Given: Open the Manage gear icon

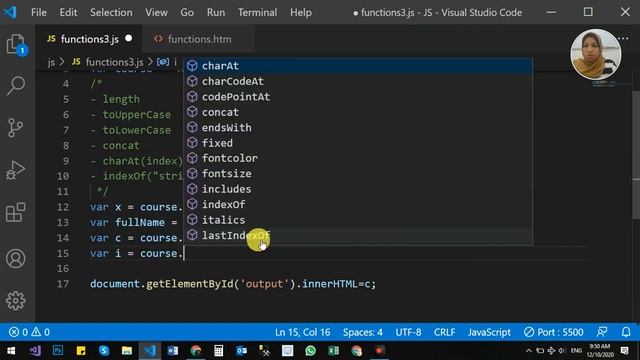Looking at the screenshot, I should [x=16, y=301].
